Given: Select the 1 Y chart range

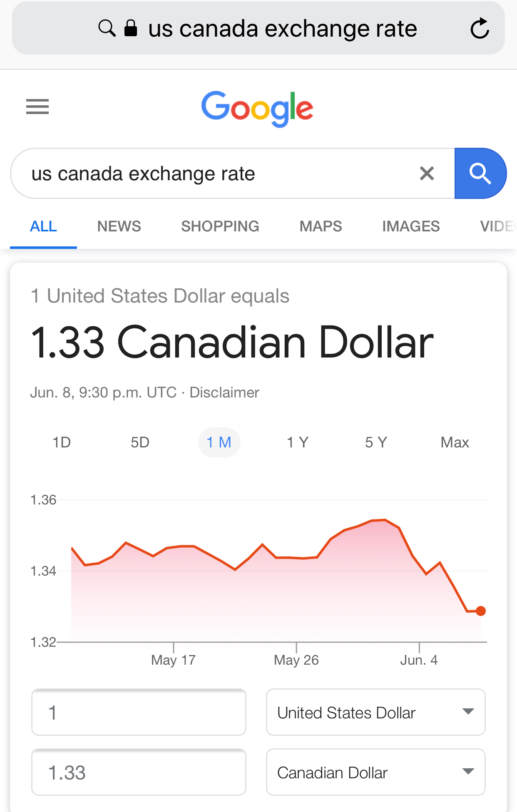Looking at the screenshot, I should click(x=298, y=442).
